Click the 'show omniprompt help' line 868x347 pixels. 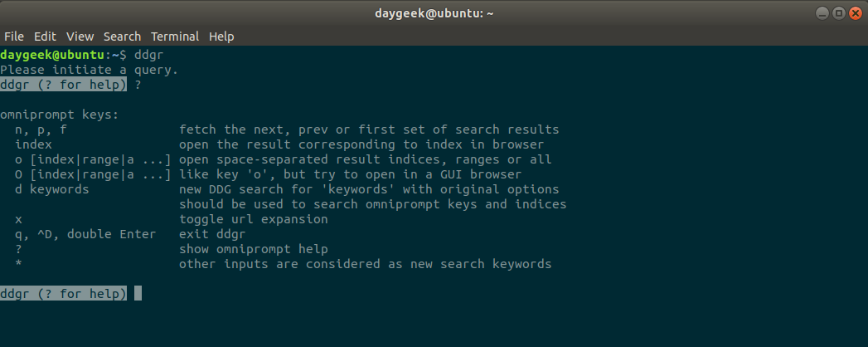(x=254, y=249)
